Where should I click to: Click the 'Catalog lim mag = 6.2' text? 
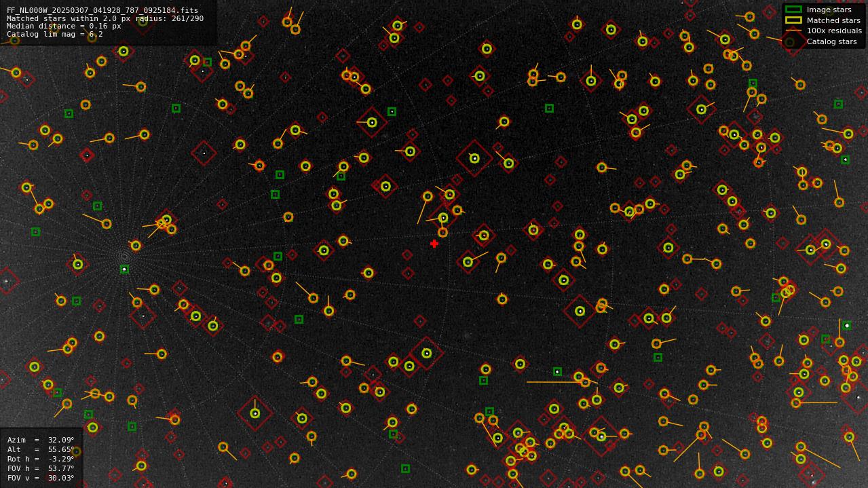click(x=55, y=34)
